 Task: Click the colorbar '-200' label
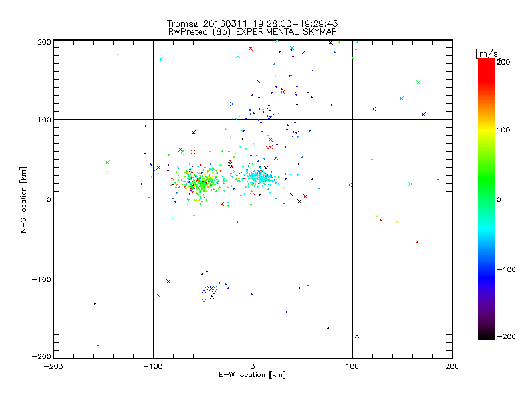pyautogui.click(x=506, y=336)
